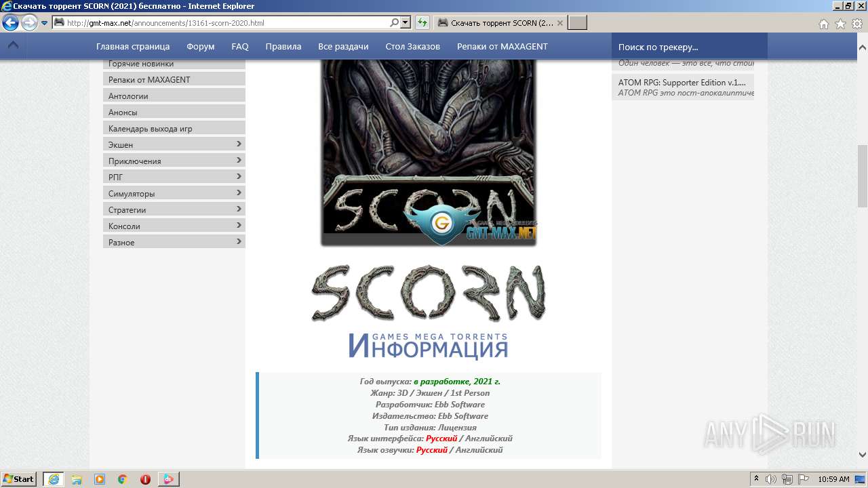Image resolution: width=868 pixels, height=488 pixels.
Task: Select the Скачать торрент SCORN tab
Action: pyautogui.click(x=499, y=23)
